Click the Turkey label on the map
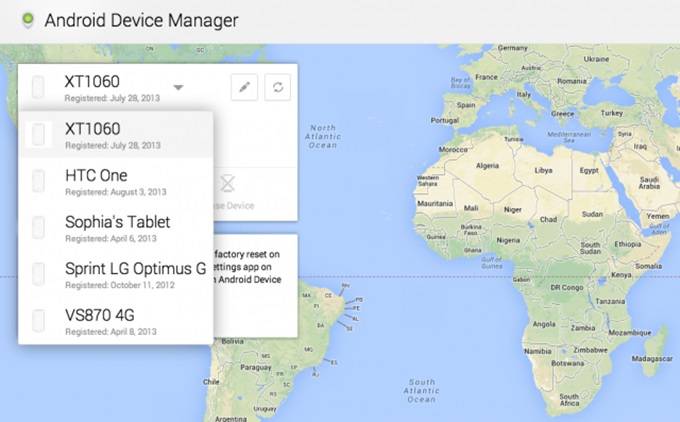The width and height of the screenshot is (680, 422). pyautogui.click(x=611, y=113)
